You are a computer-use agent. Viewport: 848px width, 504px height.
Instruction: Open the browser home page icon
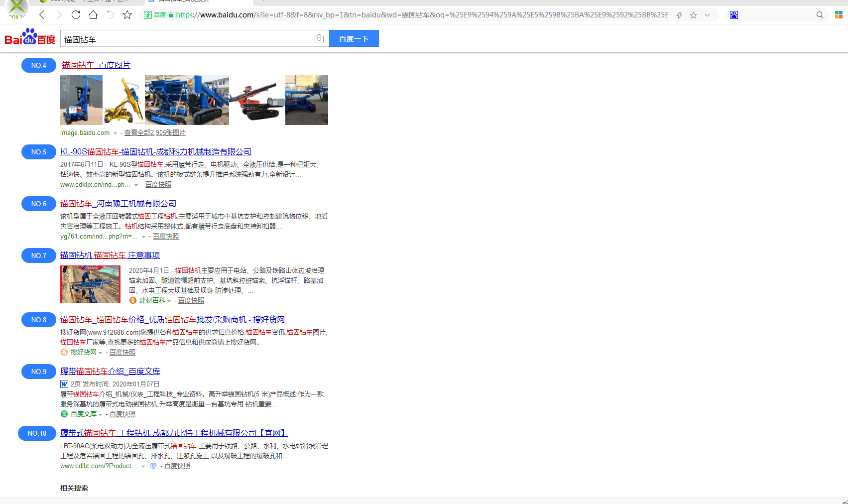(93, 15)
